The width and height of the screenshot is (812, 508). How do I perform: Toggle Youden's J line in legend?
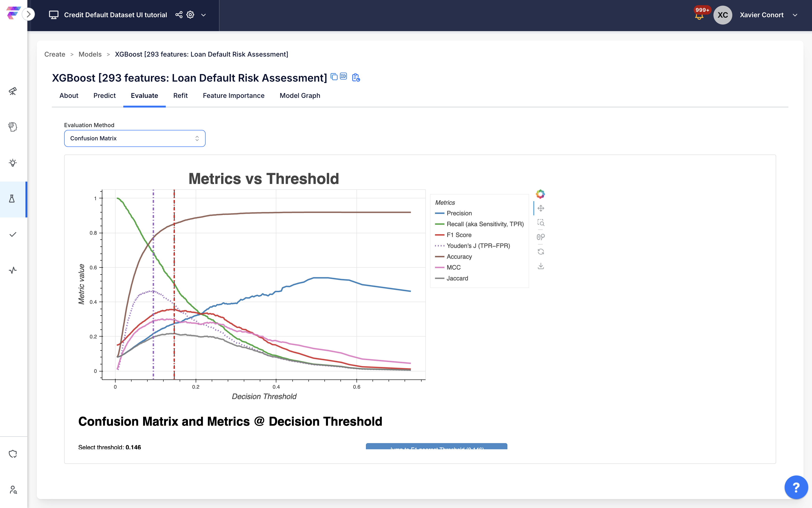pos(478,246)
